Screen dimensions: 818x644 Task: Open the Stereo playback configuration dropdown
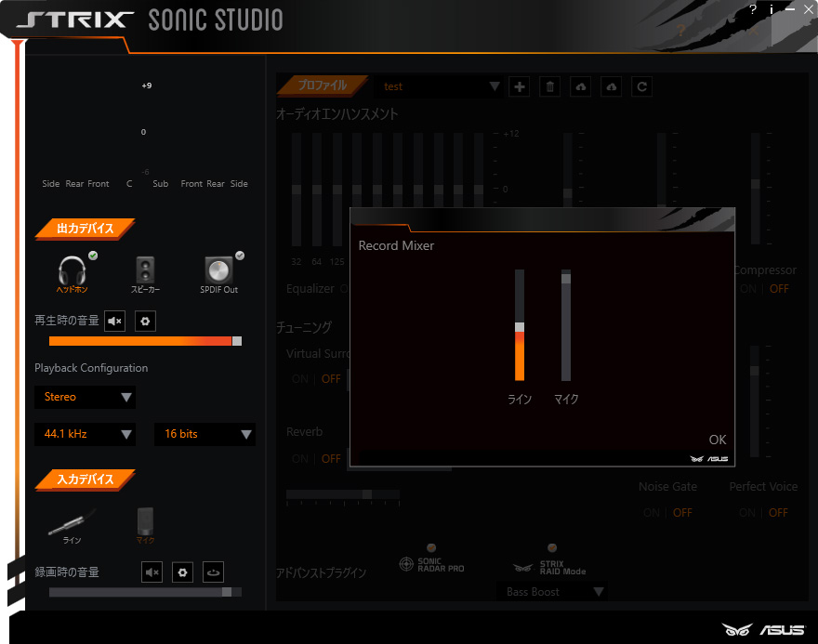(x=85, y=398)
